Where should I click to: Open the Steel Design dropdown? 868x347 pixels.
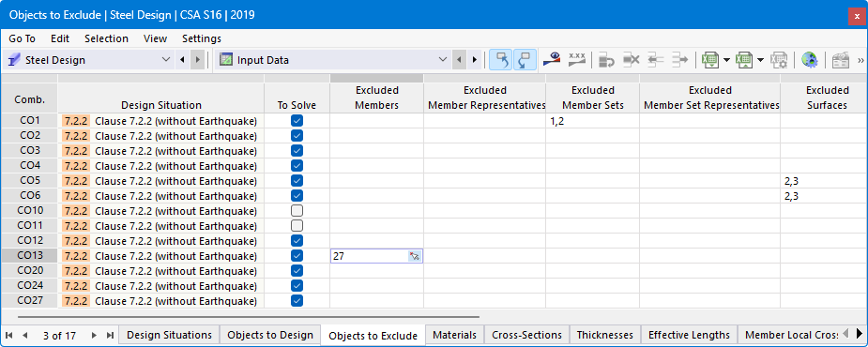pos(165,60)
